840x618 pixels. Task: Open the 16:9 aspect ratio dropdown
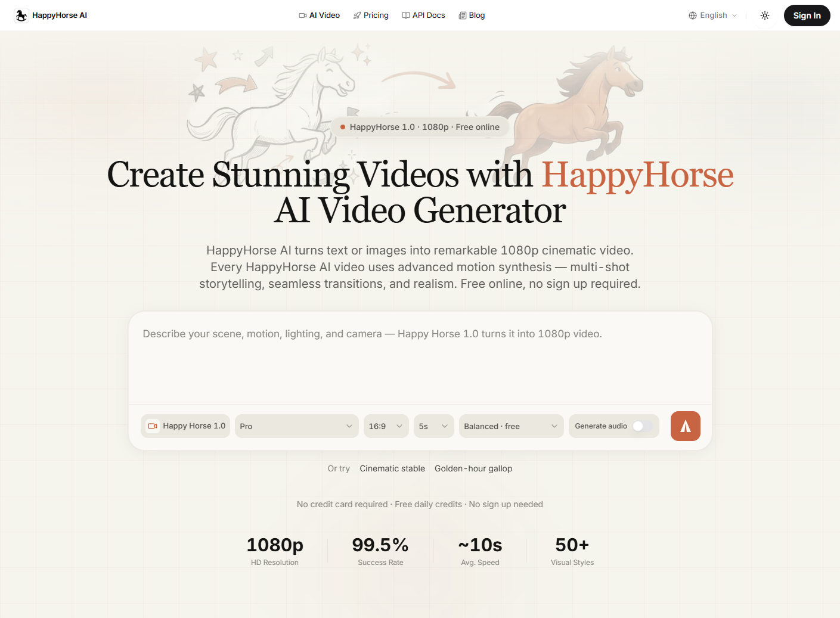click(386, 426)
